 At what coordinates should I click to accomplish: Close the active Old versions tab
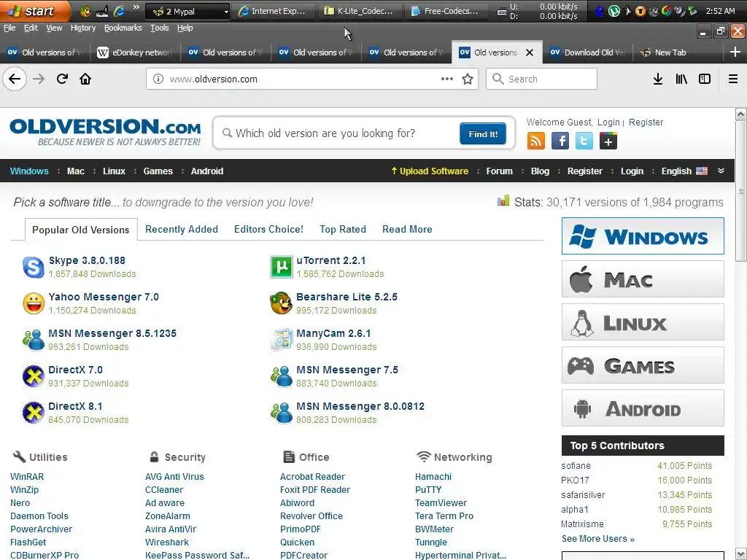[530, 52]
